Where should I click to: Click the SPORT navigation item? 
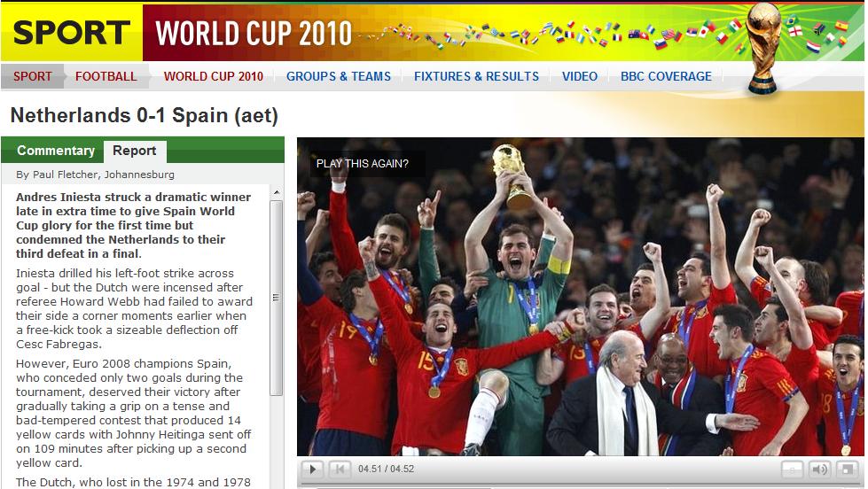pyautogui.click(x=33, y=76)
